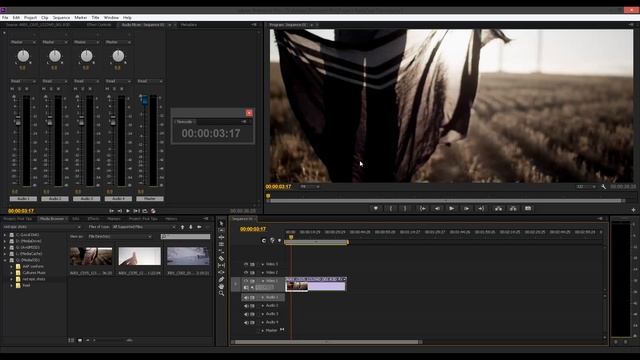This screenshot has height=360, width=640.
Task: Click Mark In in Program monitor
Action: point(391,209)
